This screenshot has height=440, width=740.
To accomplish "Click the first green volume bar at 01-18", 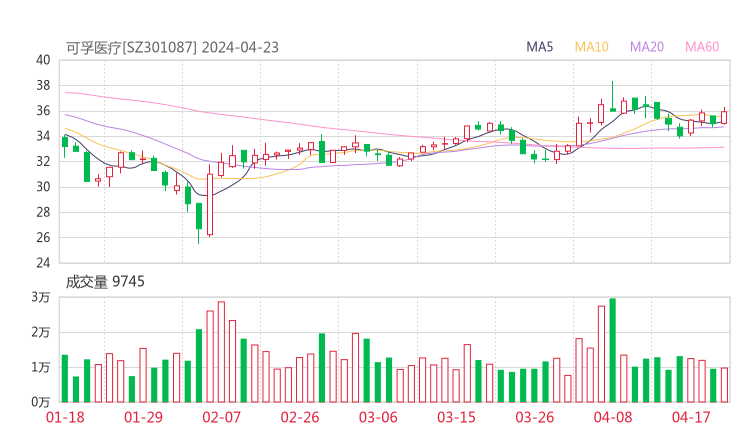I will 65,379.
